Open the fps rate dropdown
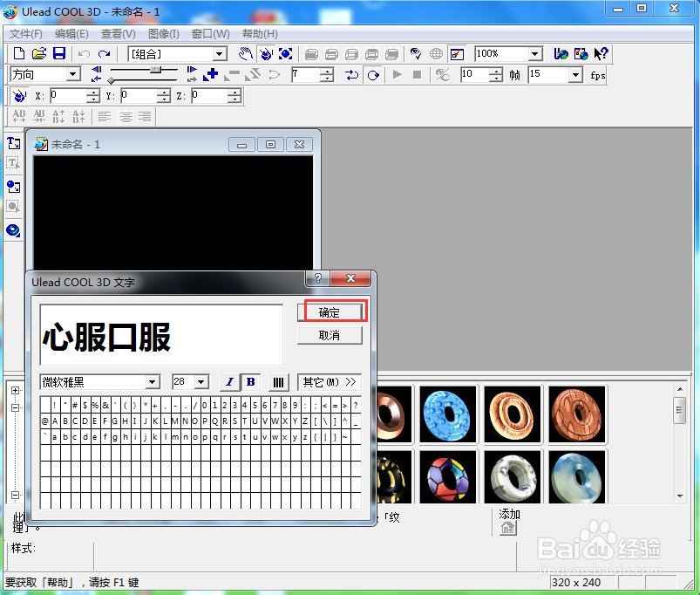The width and height of the screenshot is (700, 595). pos(576,75)
